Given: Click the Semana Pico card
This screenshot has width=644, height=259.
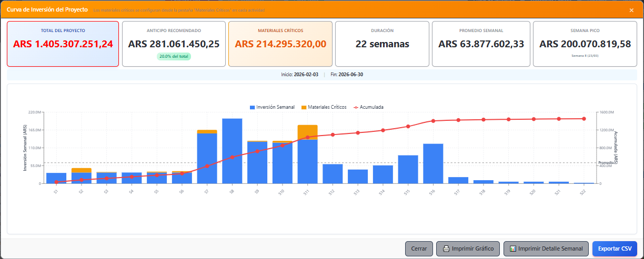Looking at the screenshot, I should coord(585,44).
